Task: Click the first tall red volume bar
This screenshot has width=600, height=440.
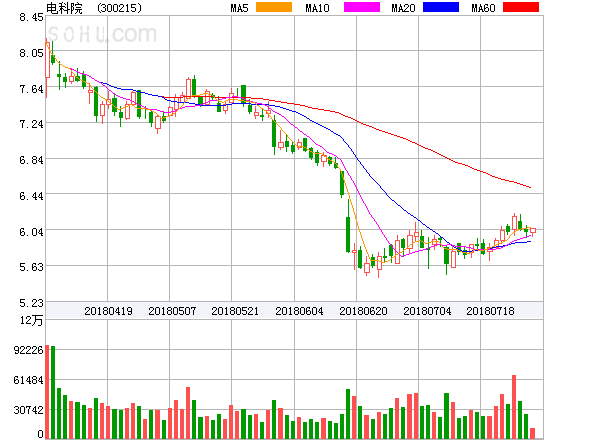Action: tap(47, 392)
